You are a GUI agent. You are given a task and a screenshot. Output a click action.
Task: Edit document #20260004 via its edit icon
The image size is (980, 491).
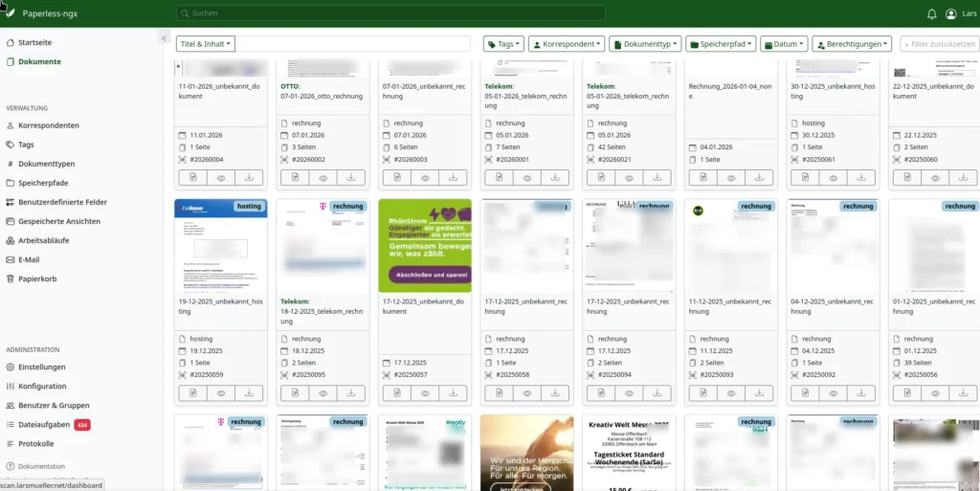click(193, 177)
